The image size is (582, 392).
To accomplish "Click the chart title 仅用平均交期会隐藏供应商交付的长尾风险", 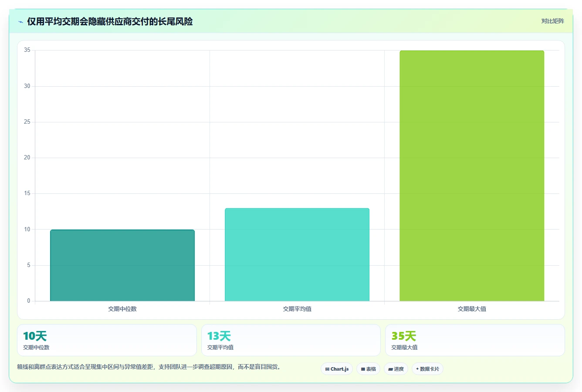I will coord(110,21).
